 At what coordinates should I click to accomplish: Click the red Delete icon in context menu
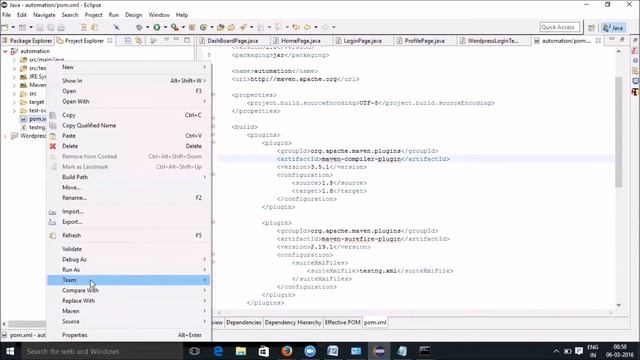click(x=53, y=146)
